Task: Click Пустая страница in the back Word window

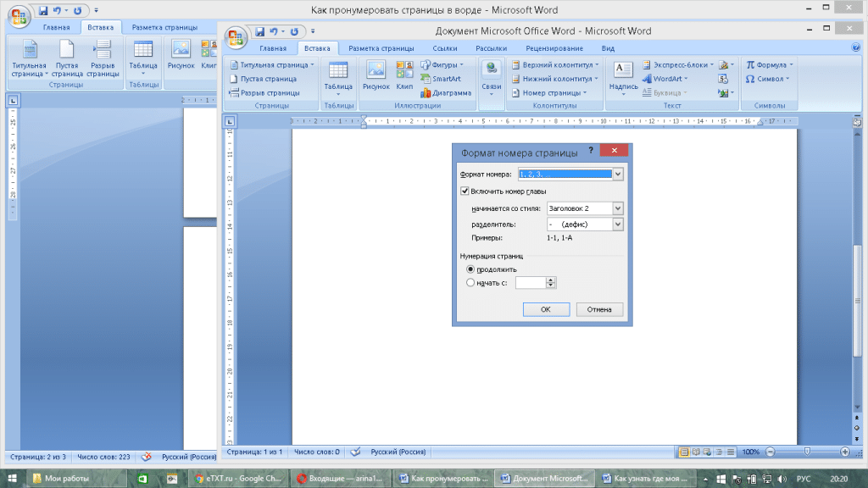Action: coord(66,58)
